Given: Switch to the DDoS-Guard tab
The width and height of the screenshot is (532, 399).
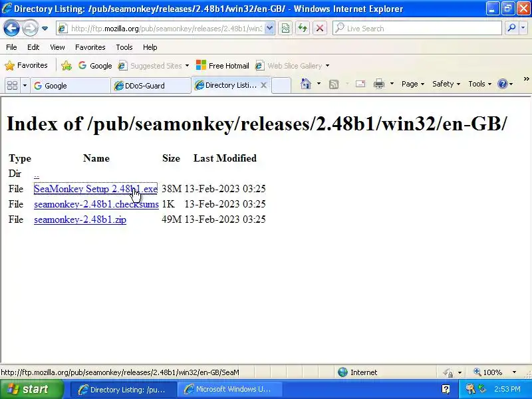Looking at the screenshot, I should coord(151,86).
